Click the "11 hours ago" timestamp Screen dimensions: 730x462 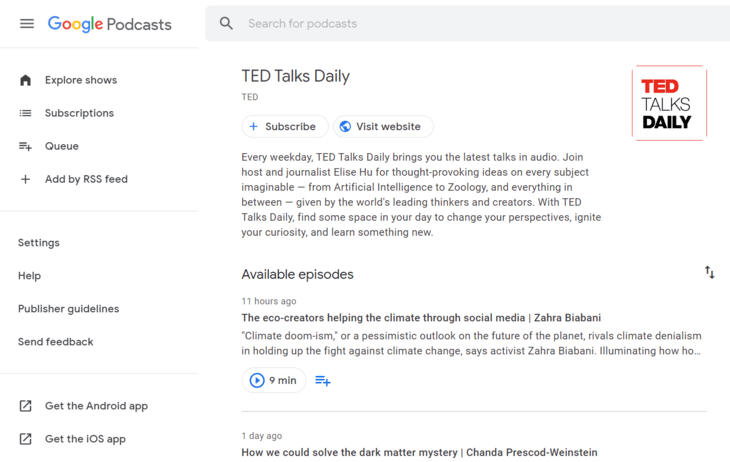coord(269,301)
